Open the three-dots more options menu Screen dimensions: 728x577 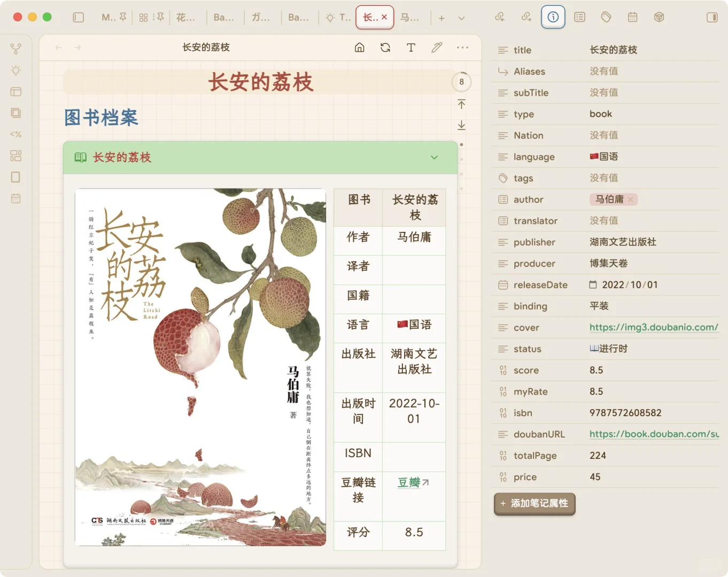pyautogui.click(x=462, y=48)
